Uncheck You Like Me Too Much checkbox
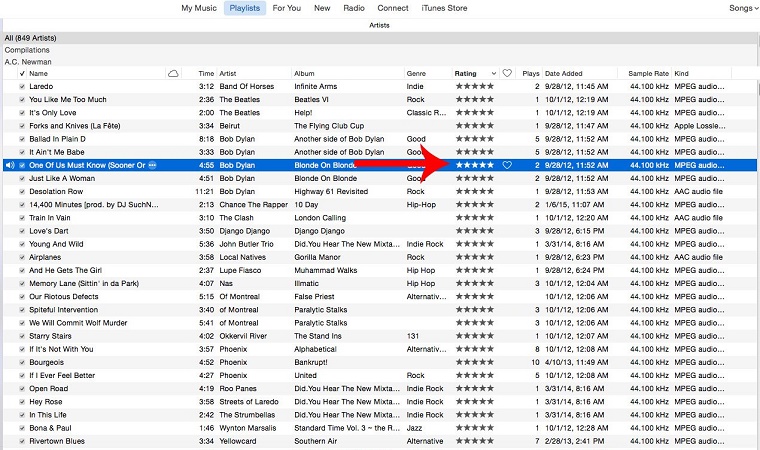Screen dimensions: 760x450 (x=22, y=100)
